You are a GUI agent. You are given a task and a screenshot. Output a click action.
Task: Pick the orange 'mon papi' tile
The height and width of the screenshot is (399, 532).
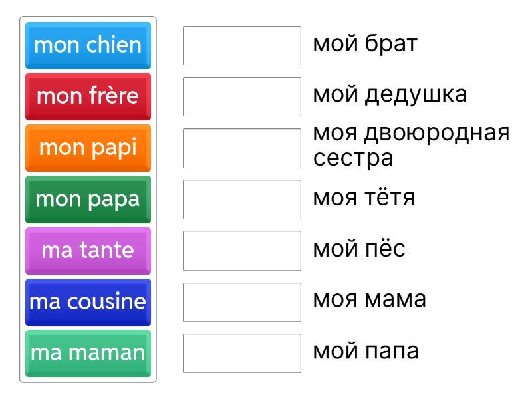[x=88, y=148]
